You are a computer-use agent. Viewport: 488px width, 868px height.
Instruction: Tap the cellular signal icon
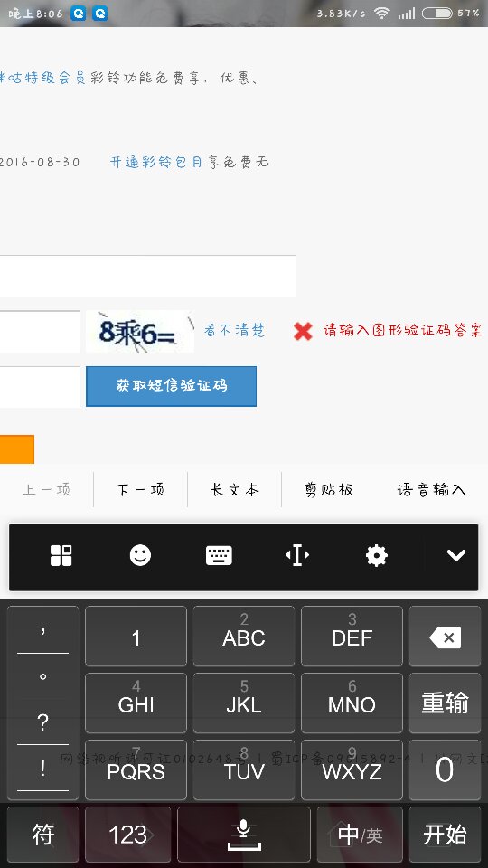(x=406, y=14)
